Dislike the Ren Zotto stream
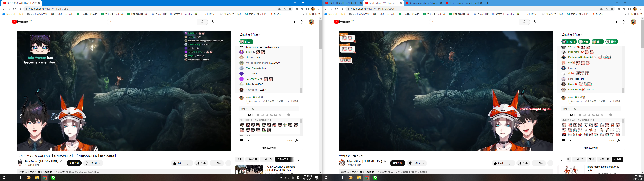 [188, 163]
